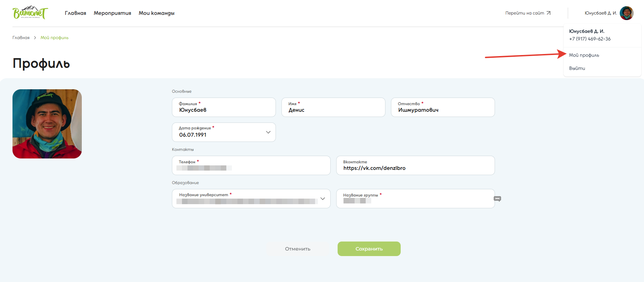Edit the Отчество field
The width and height of the screenshot is (644, 282).
pos(443,107)
